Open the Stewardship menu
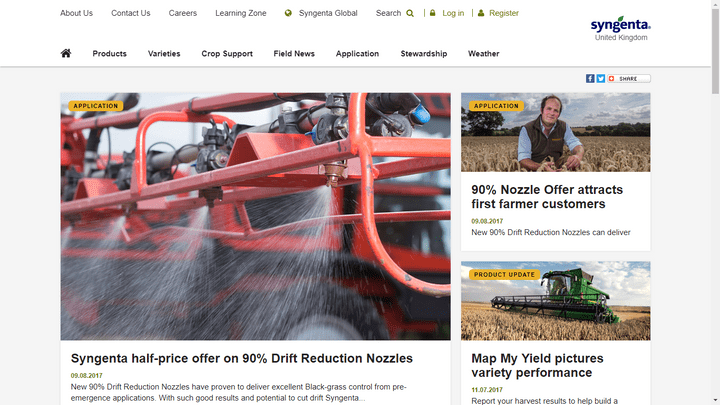Screen dimensions: 720x405 pos(423,54)
